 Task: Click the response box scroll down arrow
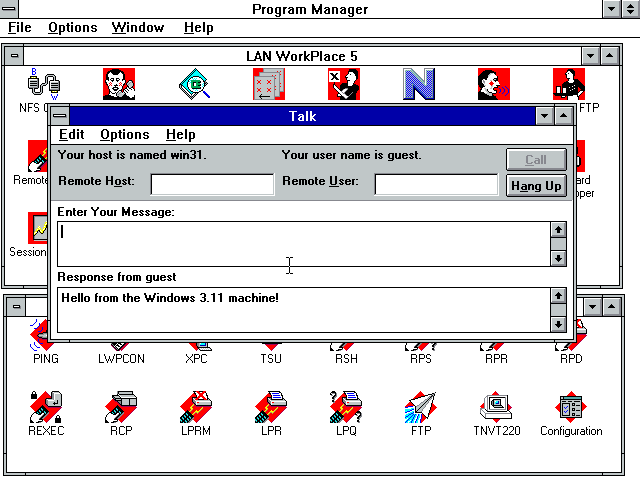pyautogui.click(x=558, y=324)
